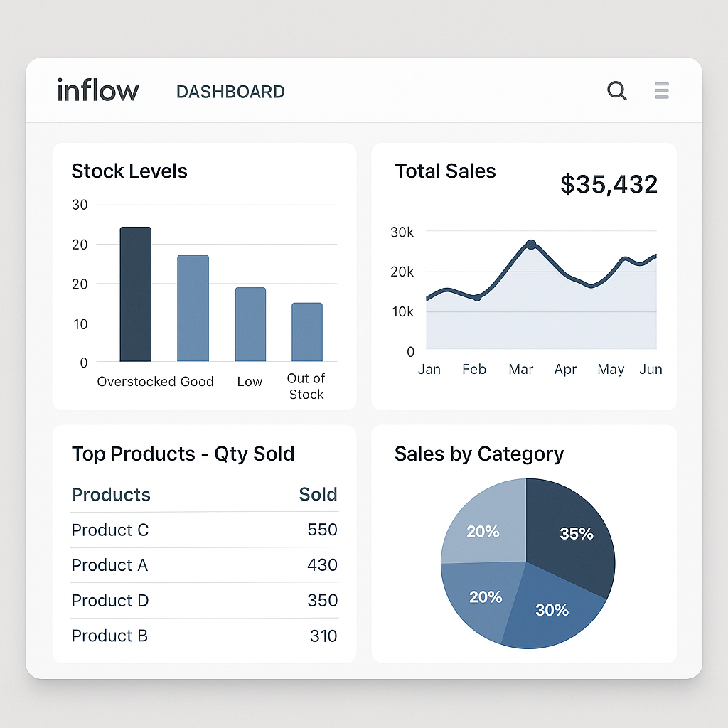Screen dimensions: 728x728
Task: Click the Stock Levels chart title
Action: (129, 171)
